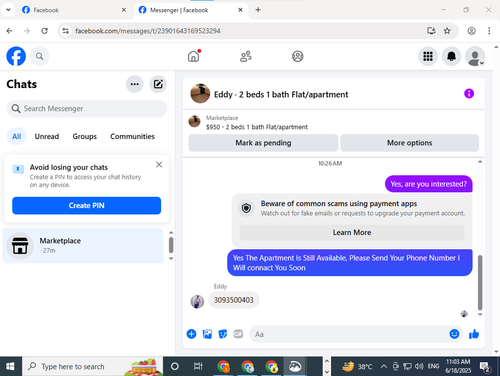
Task: Click the Aa message input field
Action: [348, 334]
